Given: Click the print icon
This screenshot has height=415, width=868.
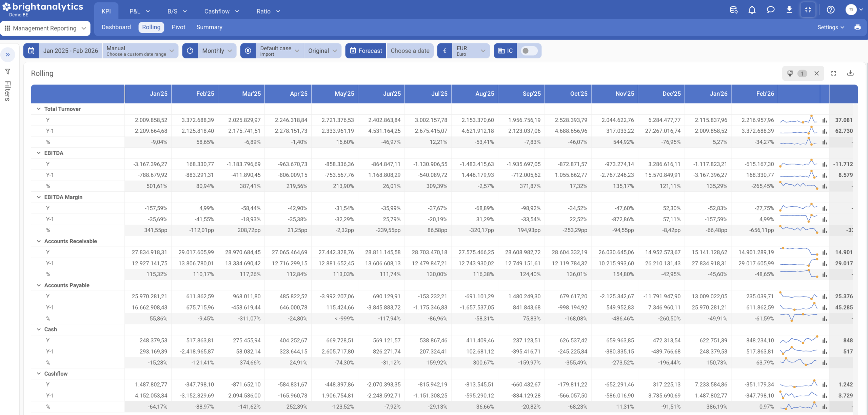Looking at the screenshot, I should coord(857,27).
